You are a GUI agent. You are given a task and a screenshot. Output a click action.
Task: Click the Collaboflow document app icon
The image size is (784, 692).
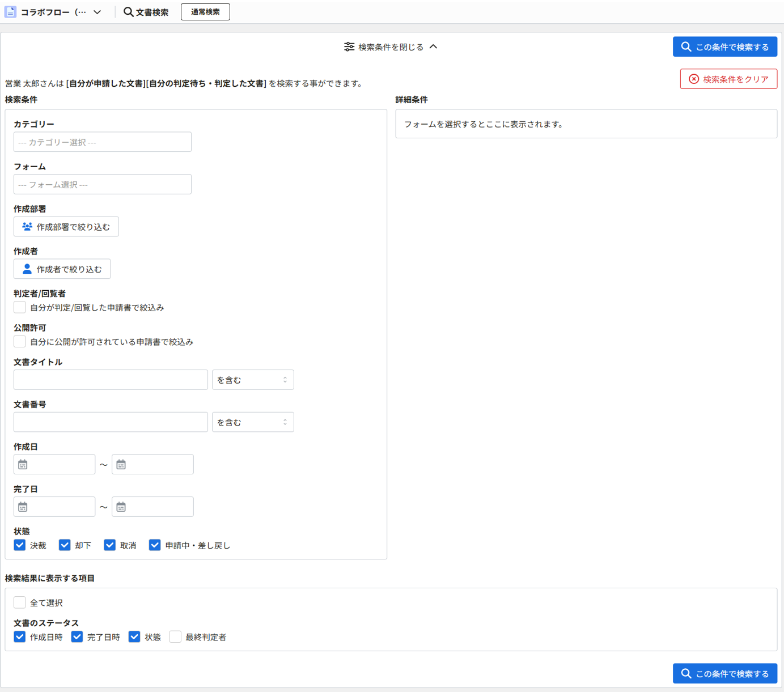click(x=10, y=12)
